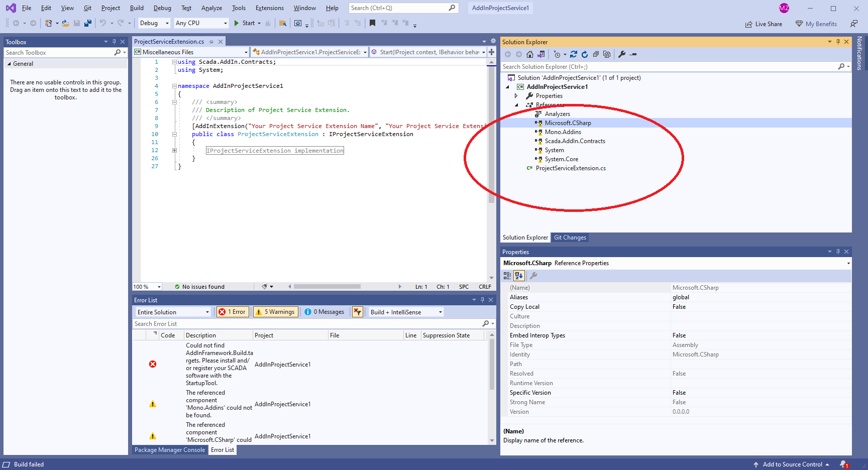Toggle a bookmark with the bookmark icon
The width and height of the screenshot is (868, 470).
(372, 23)
